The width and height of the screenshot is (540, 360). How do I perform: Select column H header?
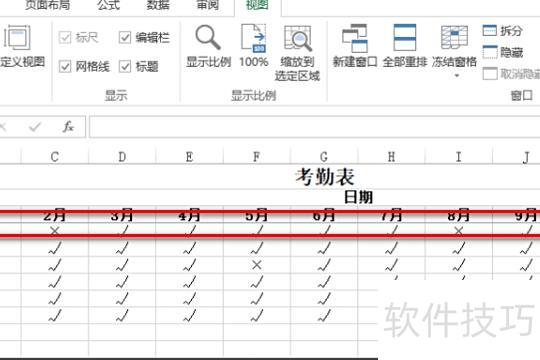tap(391, 157)
